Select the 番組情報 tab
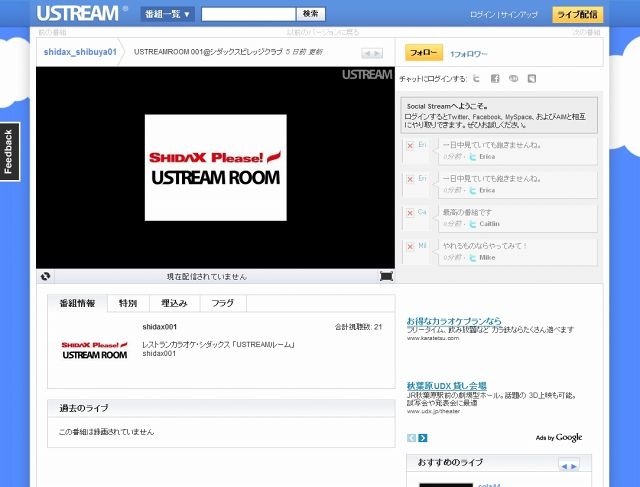Image resolution: width=640 pixels, height=487 pixels. [77, 303]
